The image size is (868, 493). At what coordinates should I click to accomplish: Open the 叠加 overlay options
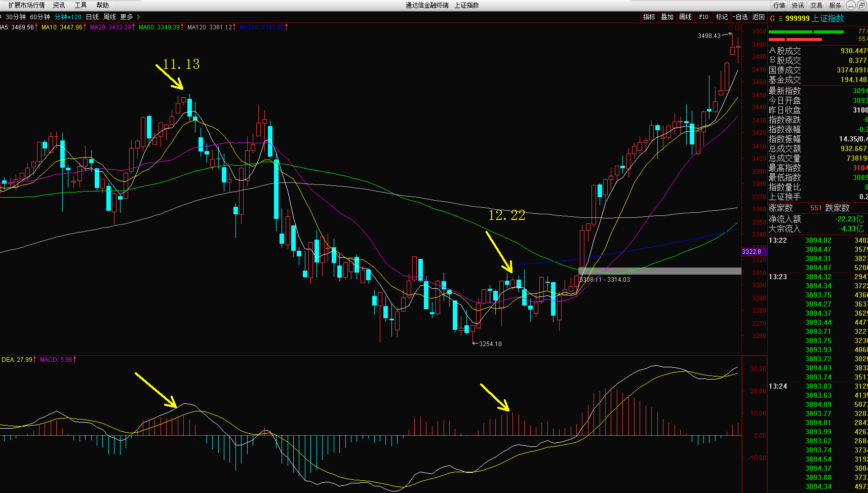click(x=667, y=17)
